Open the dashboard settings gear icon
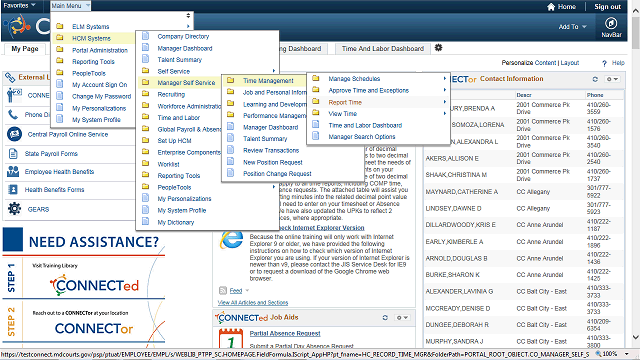 coord(438,48)
